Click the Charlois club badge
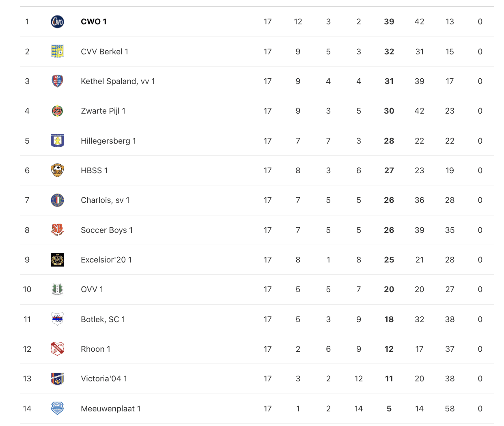504x426 pixels. point(57,200)
